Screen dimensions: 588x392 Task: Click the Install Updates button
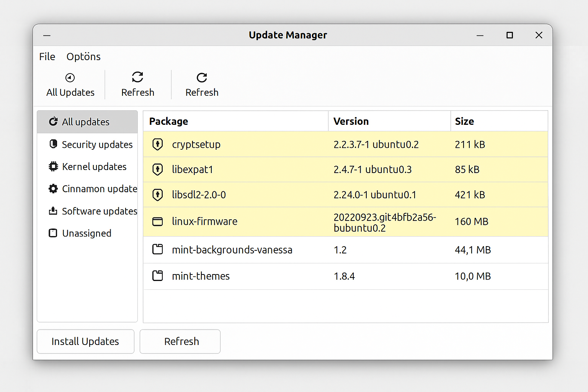tap(85, 341)
